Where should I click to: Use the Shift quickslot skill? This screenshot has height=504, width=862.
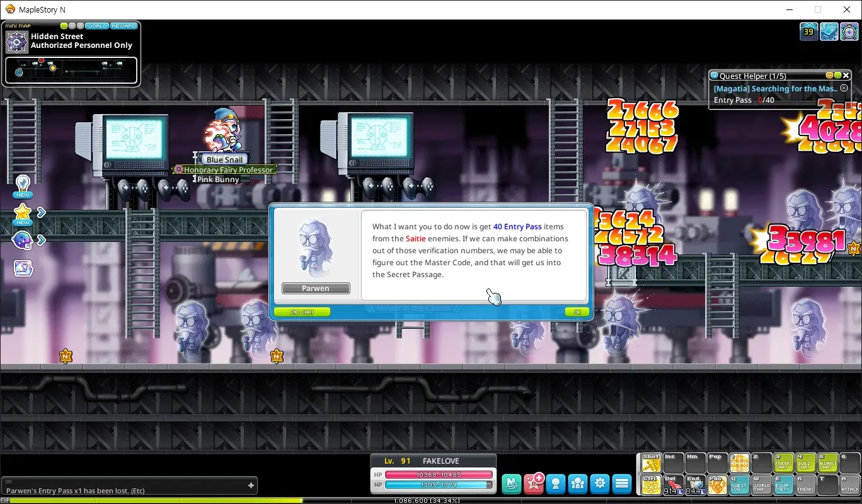click(x=651, y=463)
